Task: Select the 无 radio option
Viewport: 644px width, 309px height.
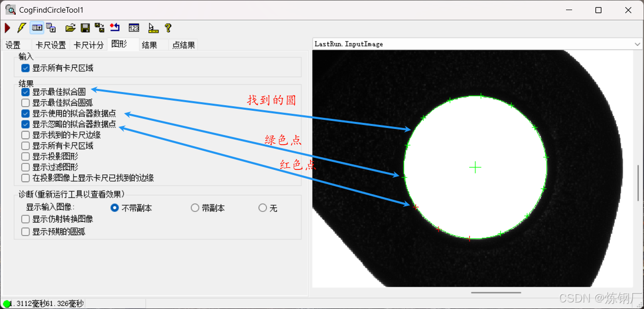Action: click(x=263, y=207)
